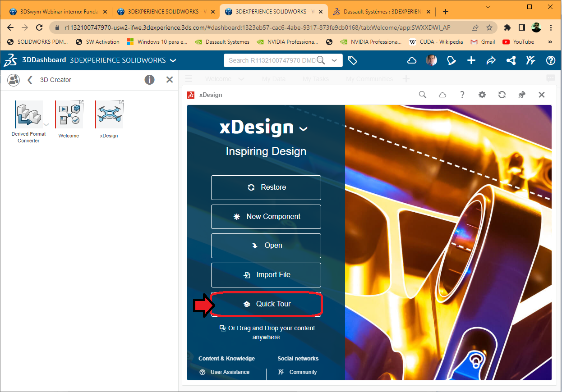562x392 pixels.
Task: Click the members icon in the 3D Creator panel
Action: coord(14,80)
